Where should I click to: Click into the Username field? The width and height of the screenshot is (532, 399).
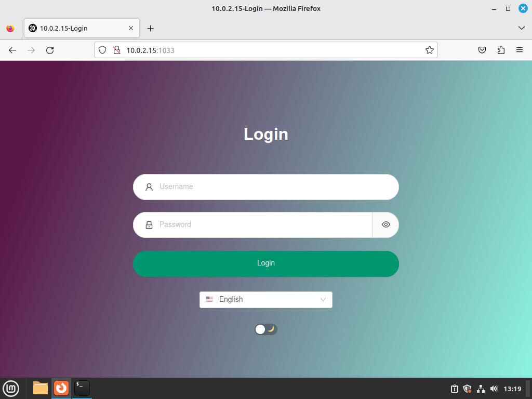[x=266, y=187]
